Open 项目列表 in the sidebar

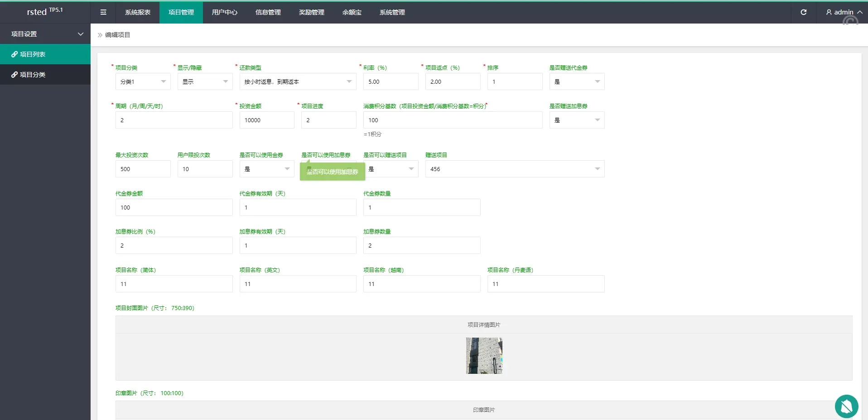tap(33, 54)
